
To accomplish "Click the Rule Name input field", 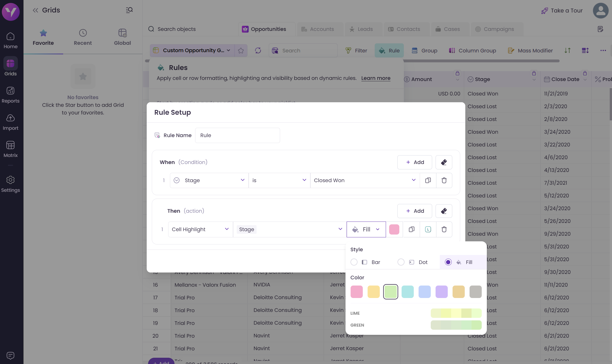I will (x=237, y=135).
